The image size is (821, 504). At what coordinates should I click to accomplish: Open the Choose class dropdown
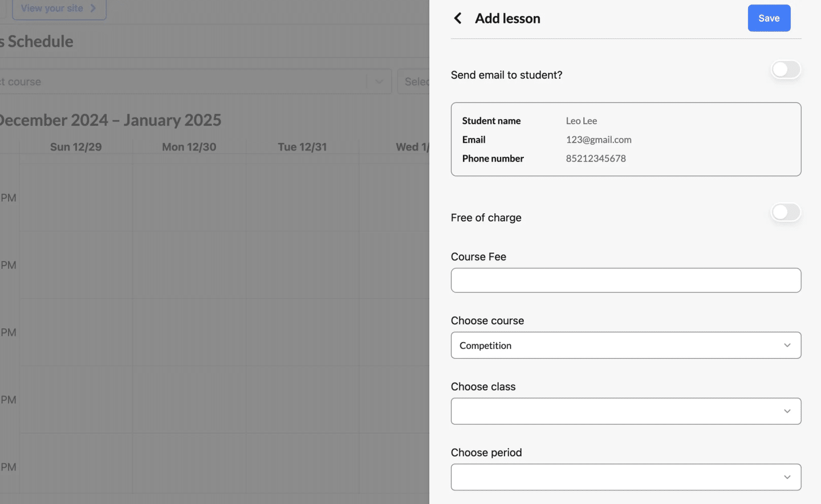pyautogui.click(x=625, y=411)
